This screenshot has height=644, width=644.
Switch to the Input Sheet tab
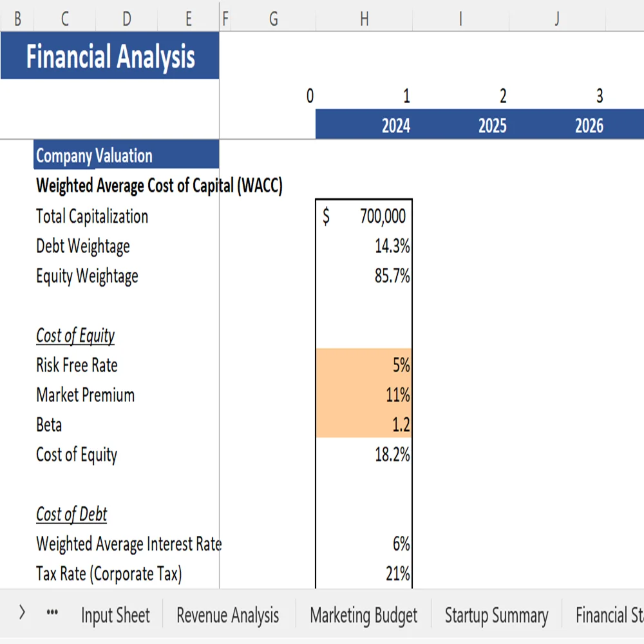point(115,615)
